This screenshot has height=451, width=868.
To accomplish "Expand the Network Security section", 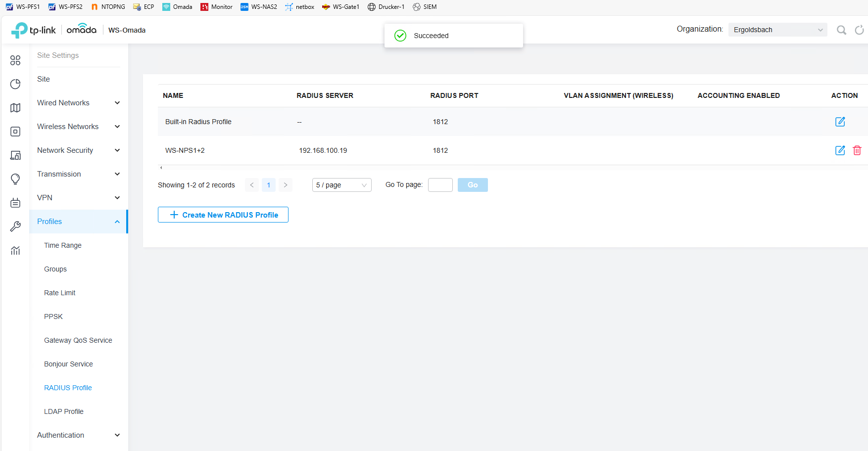I will (x=78, y=150).
